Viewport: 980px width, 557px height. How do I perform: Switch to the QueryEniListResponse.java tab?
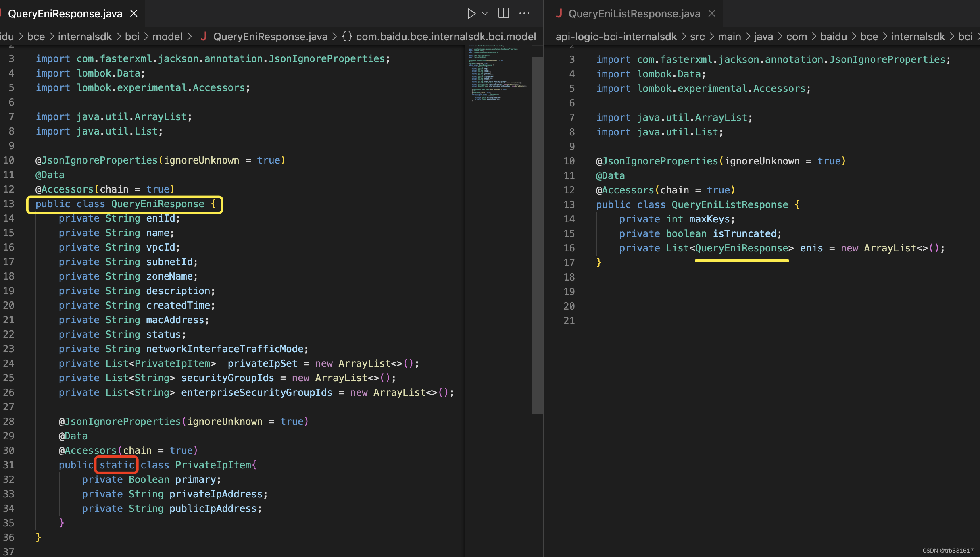(634, 14)
